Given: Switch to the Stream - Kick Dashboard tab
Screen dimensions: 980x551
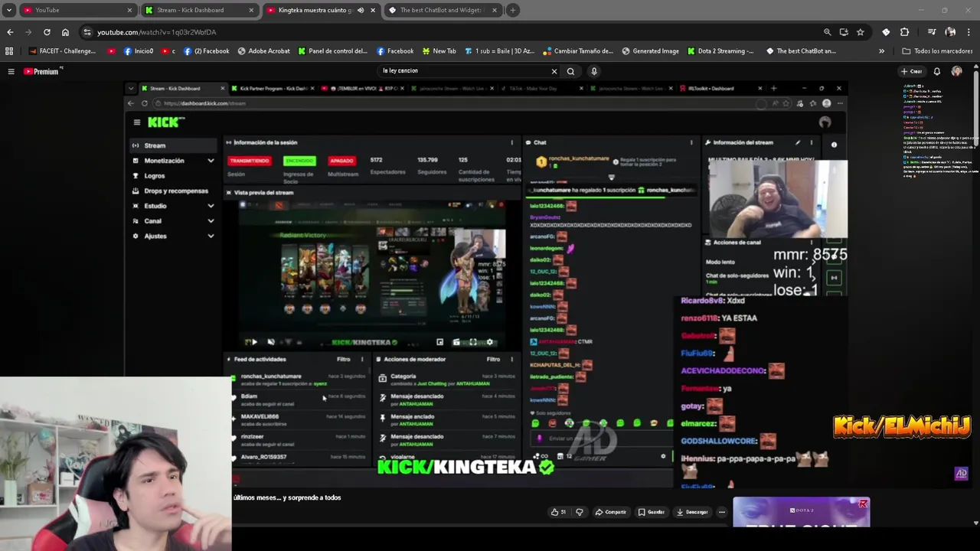Looking at the screenshot, I should coord(199,10).
